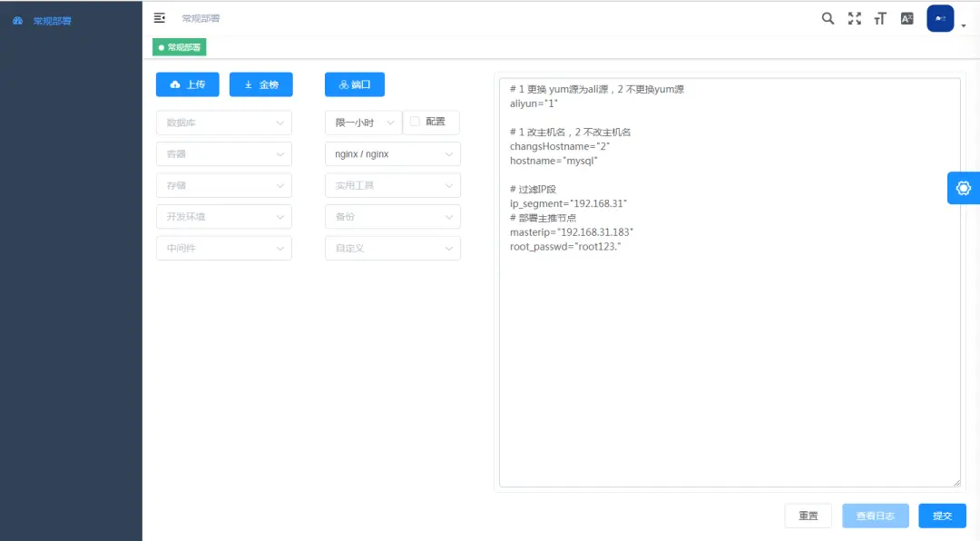Open the nginx / nginx dropdown

[393, 153]
